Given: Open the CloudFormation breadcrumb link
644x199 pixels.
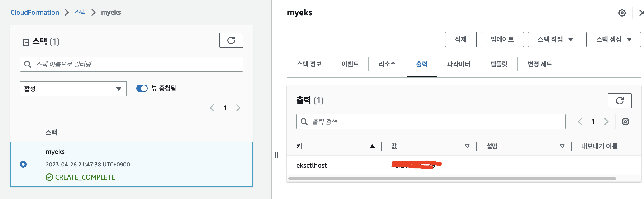Looking at the screenshot, I should click(35, 12).
